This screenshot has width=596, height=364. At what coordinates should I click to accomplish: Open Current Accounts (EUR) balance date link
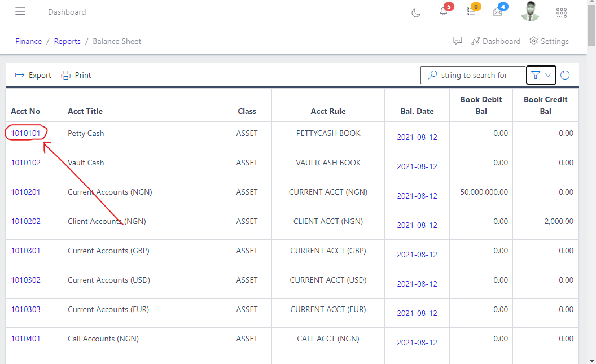click(417, 313)
